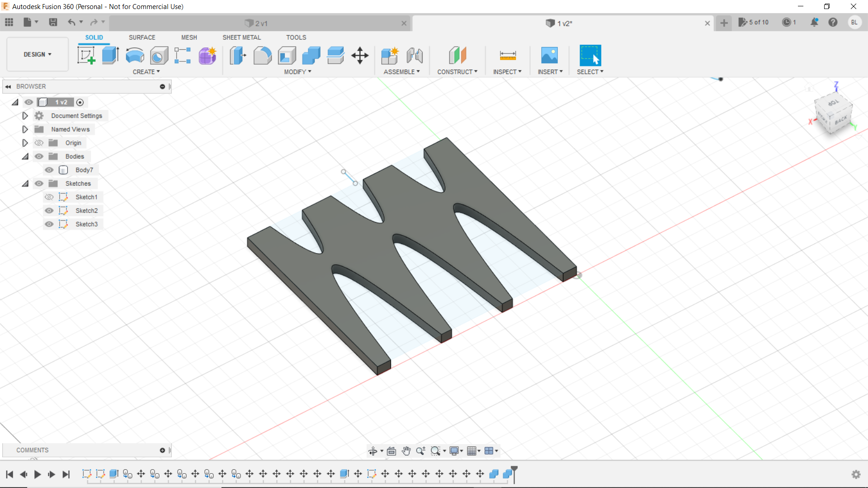Image resolution: width=868 pixels, height=488 pixels.
Task: Open the Hole tool
Action: point(158,55)
